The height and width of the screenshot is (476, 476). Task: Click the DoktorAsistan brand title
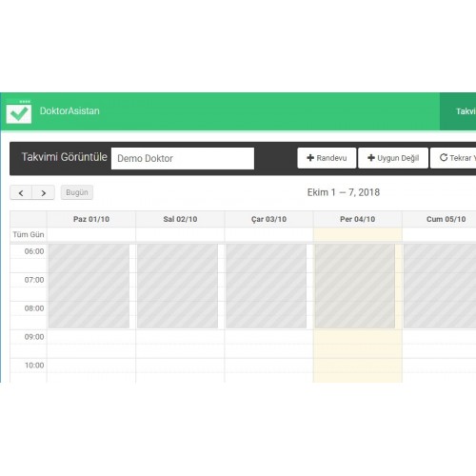69,110
